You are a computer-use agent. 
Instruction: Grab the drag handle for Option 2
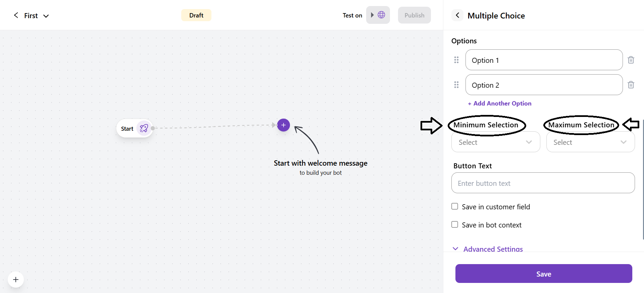[x=456, y=85]
